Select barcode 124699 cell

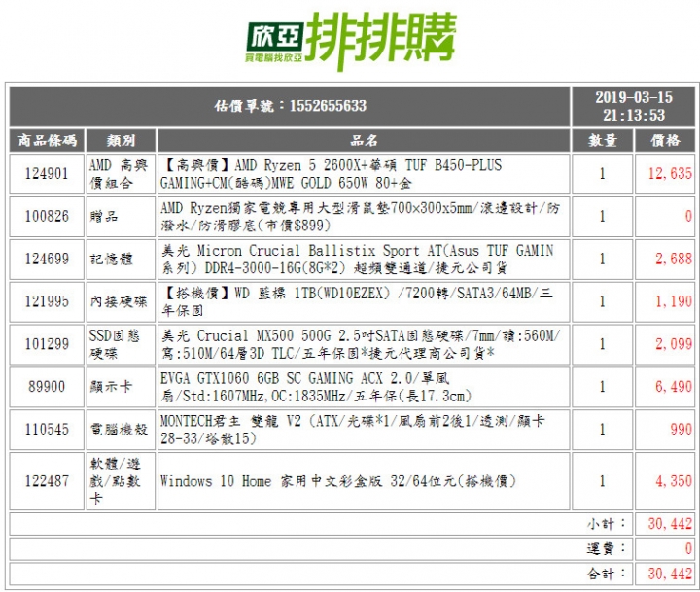pyautogui.click(x=47, y=259)
